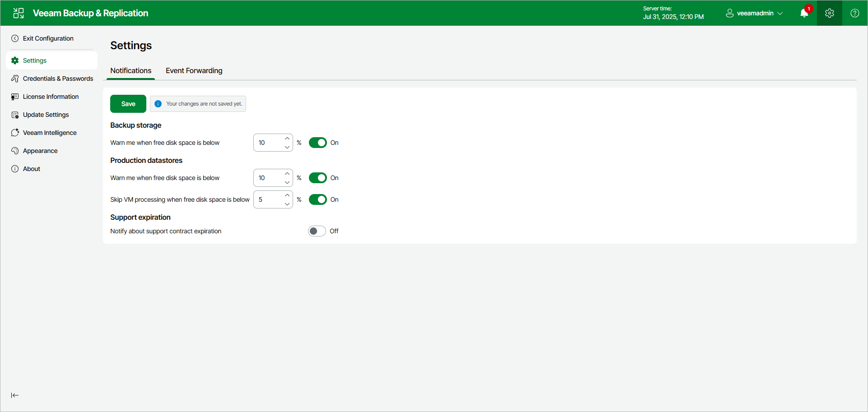Switch to the Event Forwarding tab
Image resolution: width=868 pixels, height=412 pixels.
(194, 71)
